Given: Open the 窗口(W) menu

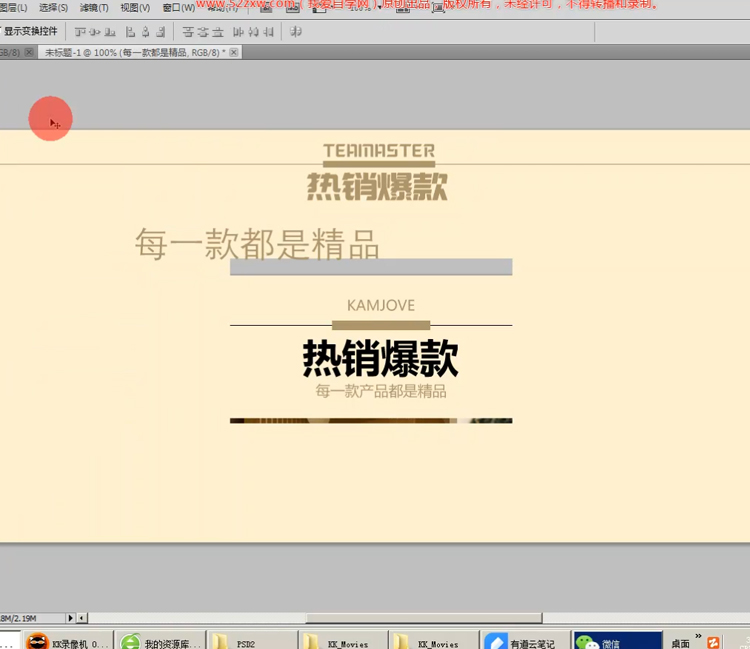Looking at the screenshot, I should [178, 8].
